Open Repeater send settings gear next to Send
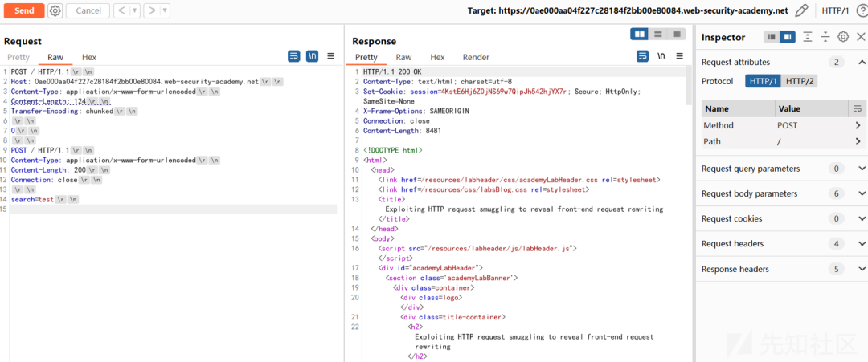This screenshot has height=362, width=868. pos(55,10)
